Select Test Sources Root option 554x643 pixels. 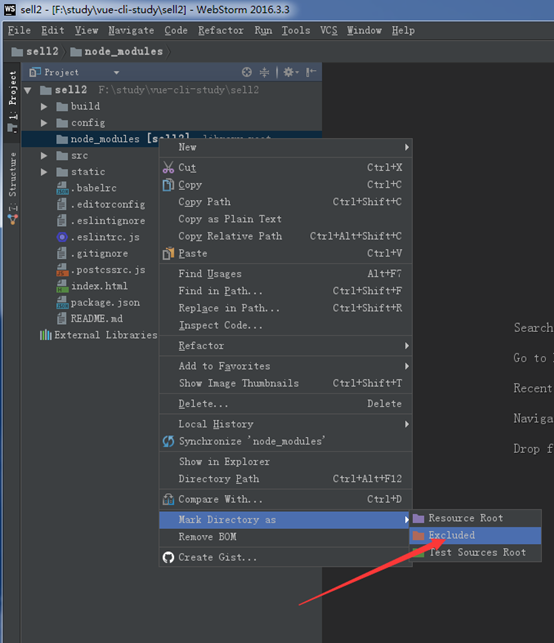pos(475,552)
